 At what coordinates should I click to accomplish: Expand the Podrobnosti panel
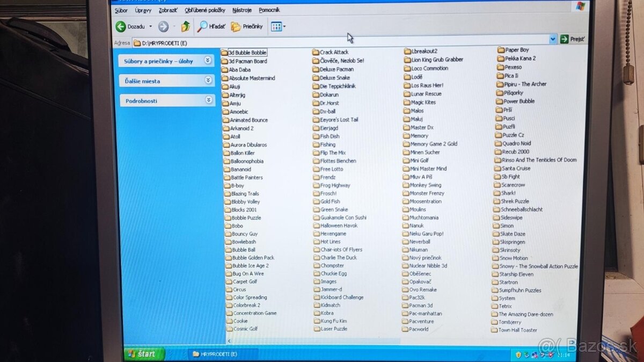point(209,100)
